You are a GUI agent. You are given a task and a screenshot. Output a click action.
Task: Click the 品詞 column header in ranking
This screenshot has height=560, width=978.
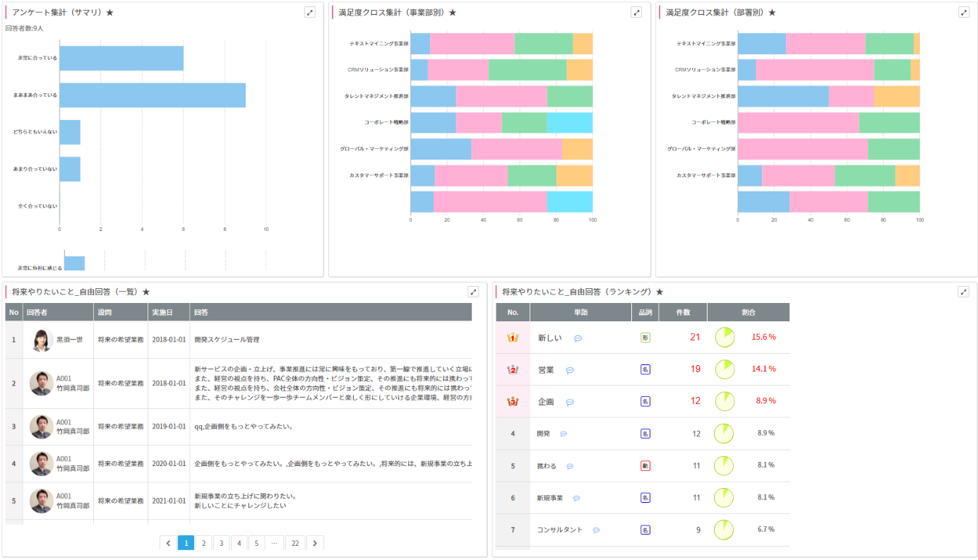point(645,312)
